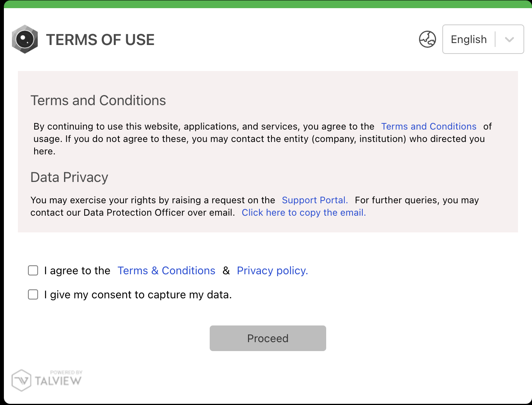Image resolution: width=532 pixels, height=405 pixels.
Task: Select the Data Privacy heading
Action: click(x=69, y=177)
